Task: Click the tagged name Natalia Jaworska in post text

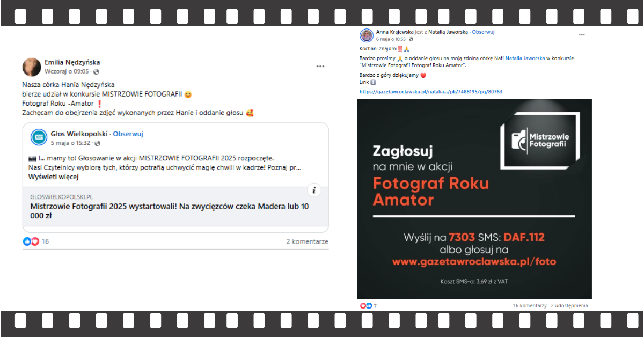Action: (x=525, y=58)
